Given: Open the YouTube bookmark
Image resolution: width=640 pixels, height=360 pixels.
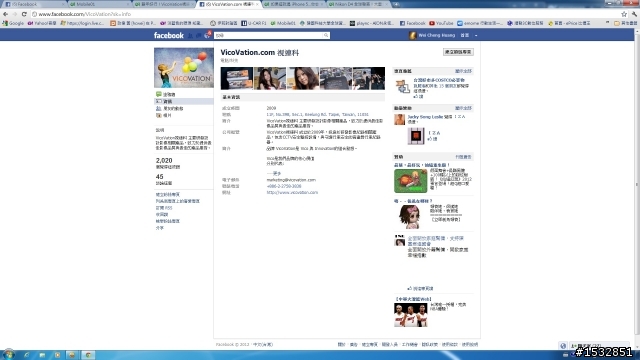Looking at the screenshot, I should point(441,23).
